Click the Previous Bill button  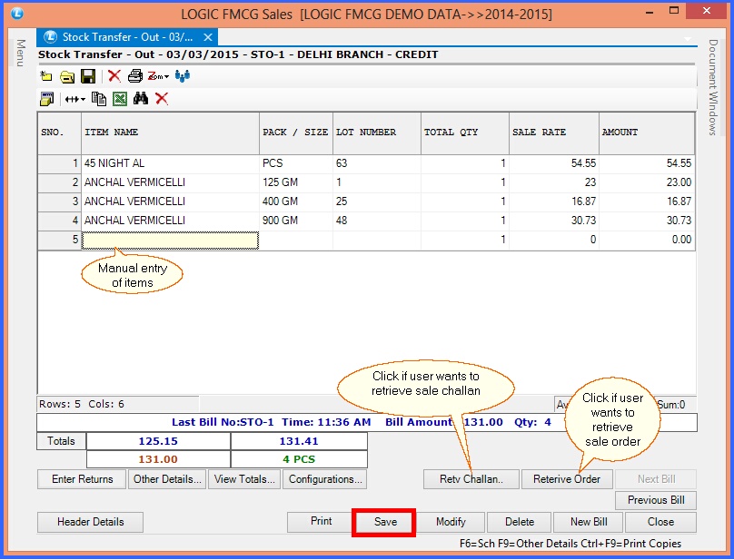click(x=656, y=500)
